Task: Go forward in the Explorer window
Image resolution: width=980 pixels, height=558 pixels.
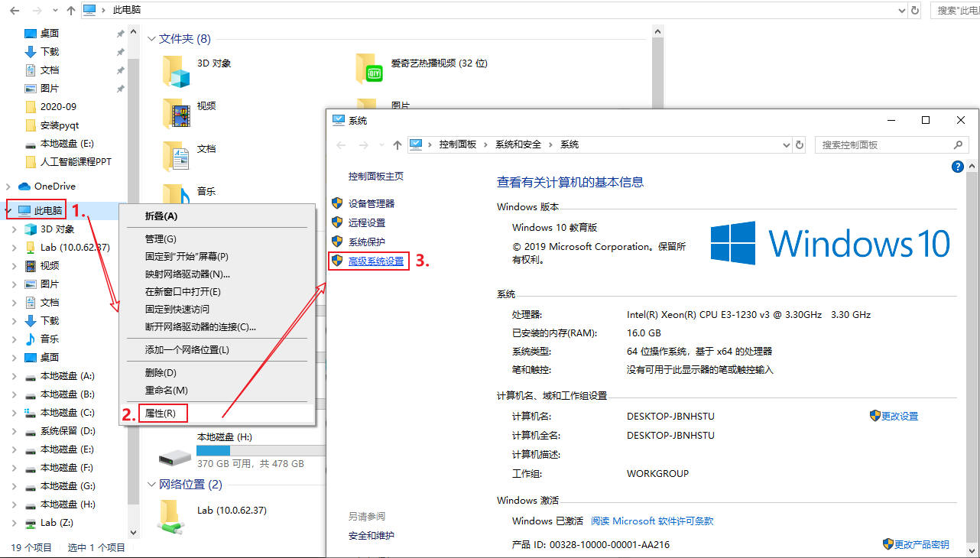Action: pyautogui.click(x=37, y=10)
